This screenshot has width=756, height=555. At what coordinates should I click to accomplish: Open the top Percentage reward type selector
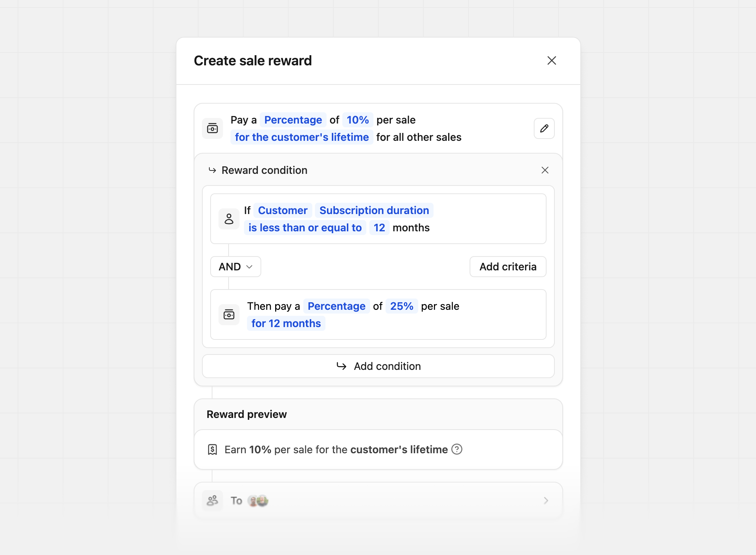293,120
